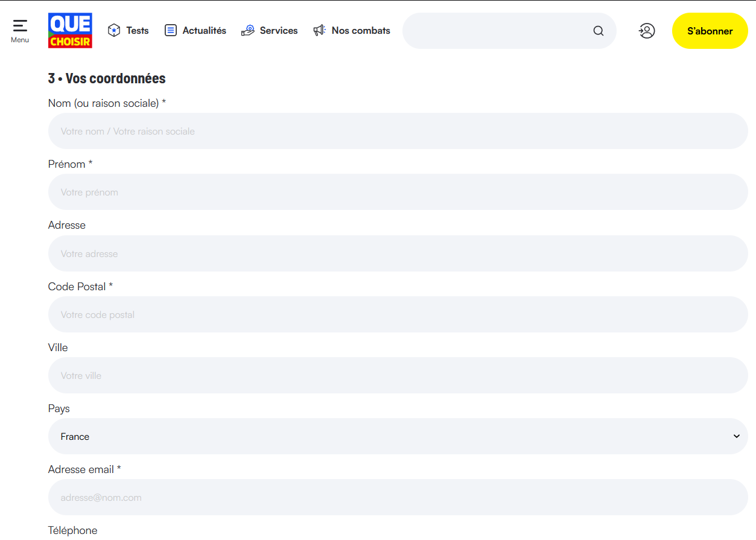The width and height of the screenshot is (756, 540).
Task: Click the 'Téléphone' label
Action: (72, 530)
